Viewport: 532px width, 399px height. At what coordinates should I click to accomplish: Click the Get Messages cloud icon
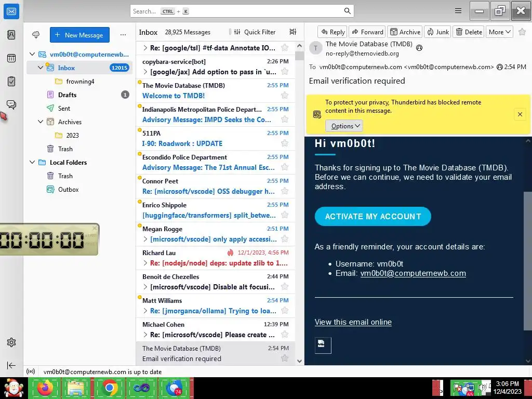pyautogui.click(x=36, y=35)
